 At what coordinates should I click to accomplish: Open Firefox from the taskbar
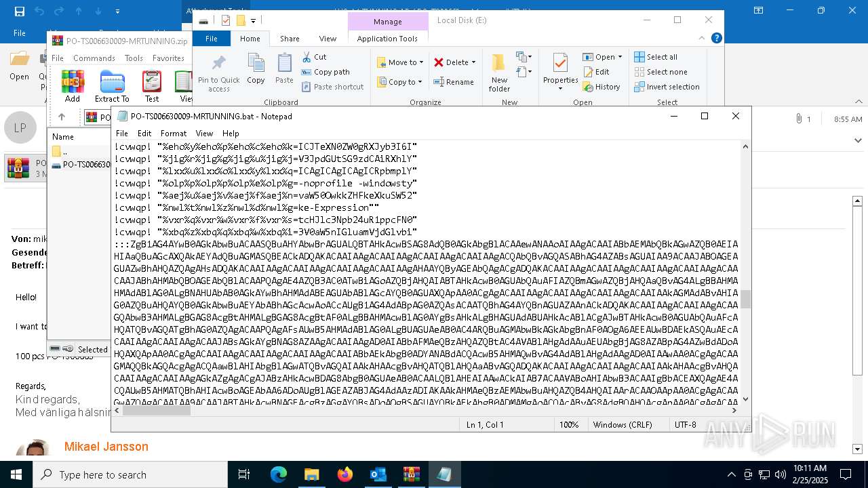345,474
